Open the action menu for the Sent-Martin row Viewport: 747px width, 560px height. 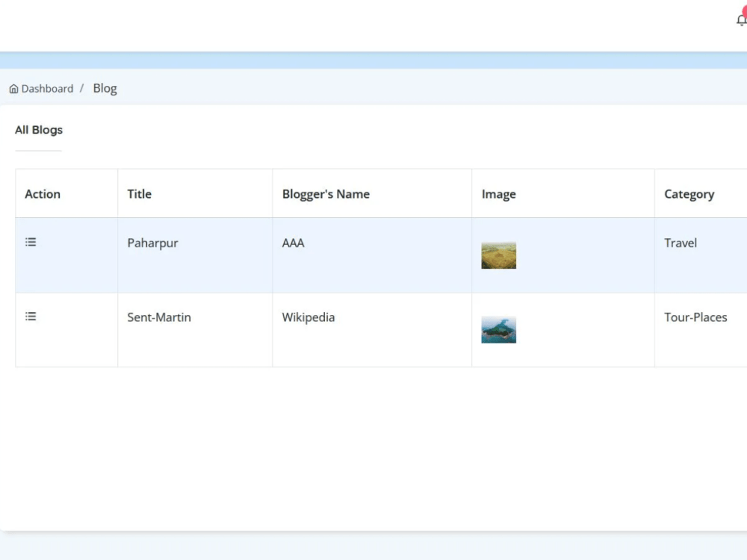tap(31, 317)
